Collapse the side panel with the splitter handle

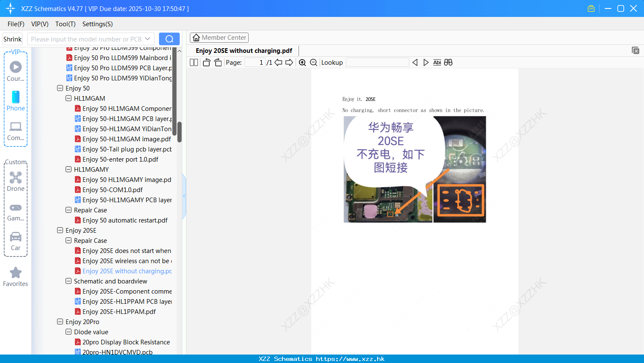tap(184, 195)
